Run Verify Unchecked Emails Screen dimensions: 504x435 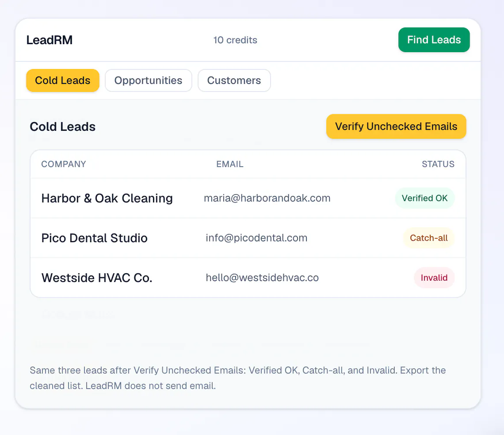[396, 126]
